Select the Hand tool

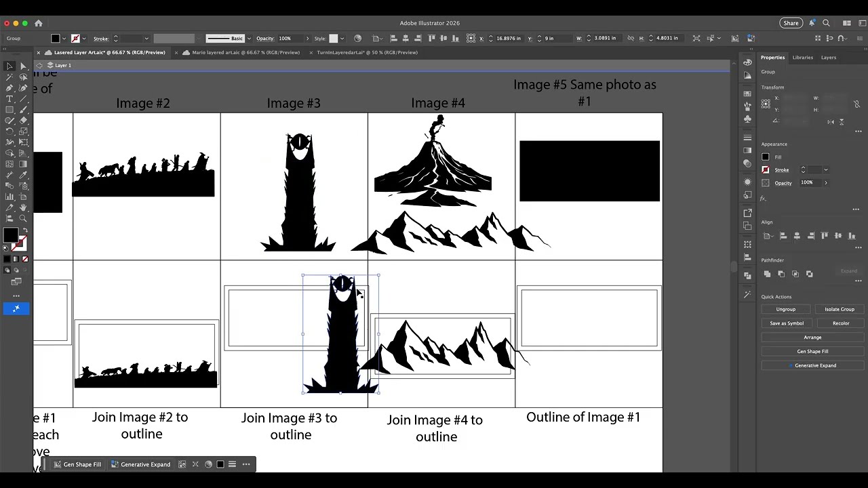coord(23,207)
